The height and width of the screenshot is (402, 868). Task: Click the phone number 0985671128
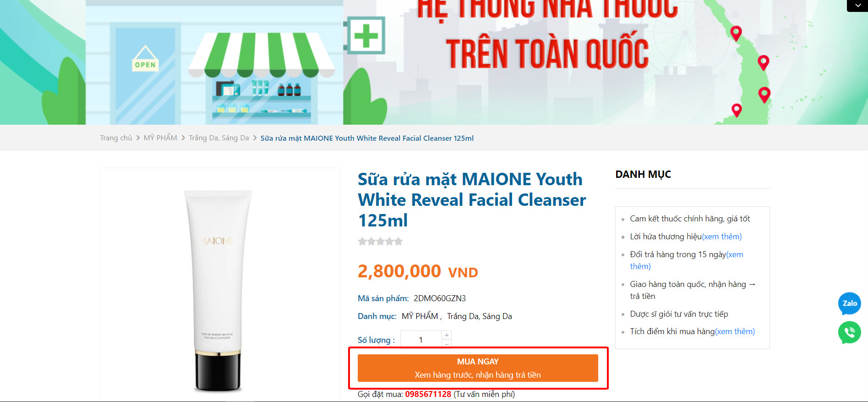pyautogui.click(x=428, y=394)
